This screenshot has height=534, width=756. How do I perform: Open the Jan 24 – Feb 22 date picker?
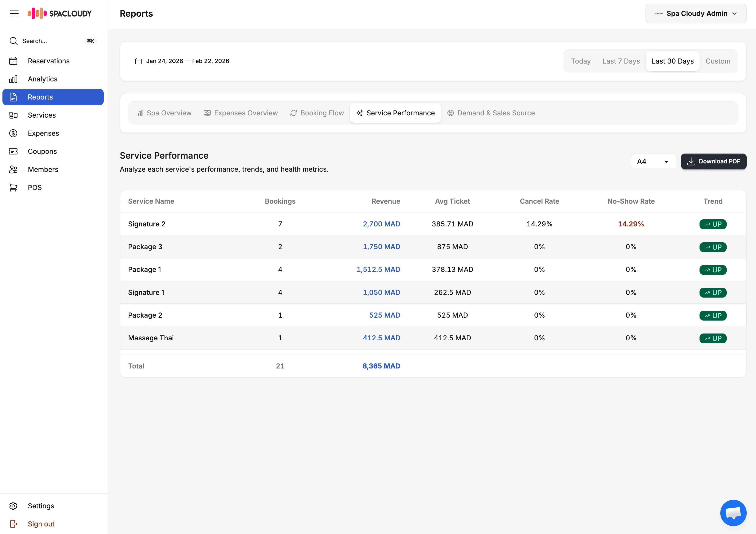pyautogui.click(x=182, y=61)
